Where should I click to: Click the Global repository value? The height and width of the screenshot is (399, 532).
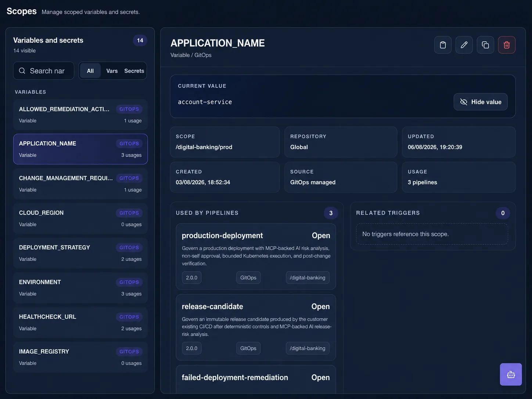299,147
